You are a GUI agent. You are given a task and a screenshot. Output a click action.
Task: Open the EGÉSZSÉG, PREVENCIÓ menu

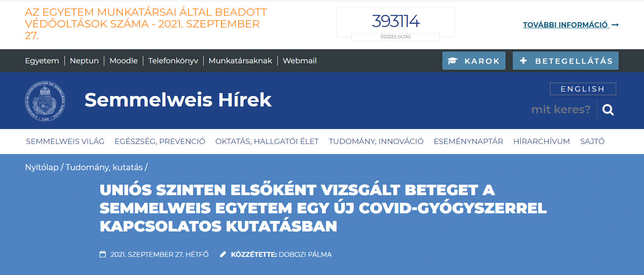coord(160,142)
